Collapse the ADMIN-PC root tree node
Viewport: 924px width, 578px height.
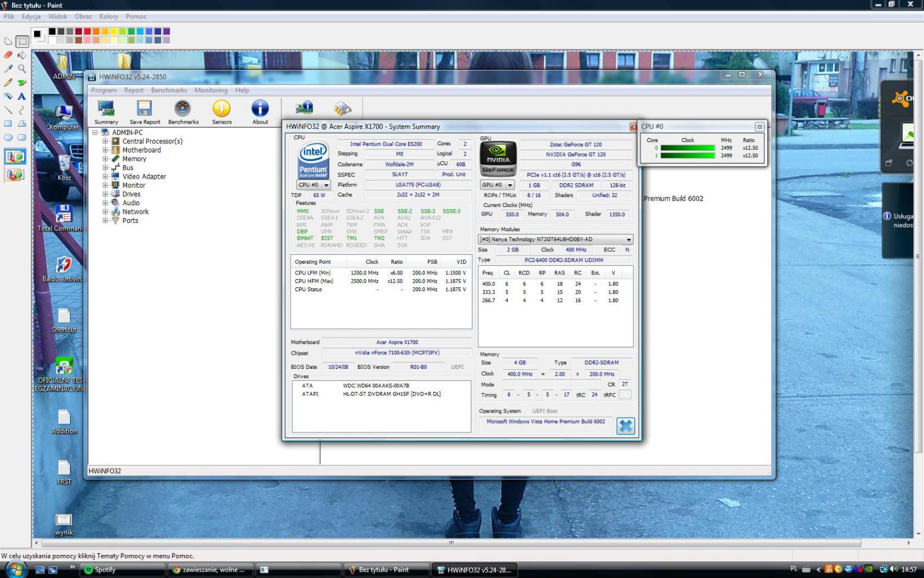tap(95, 132)
